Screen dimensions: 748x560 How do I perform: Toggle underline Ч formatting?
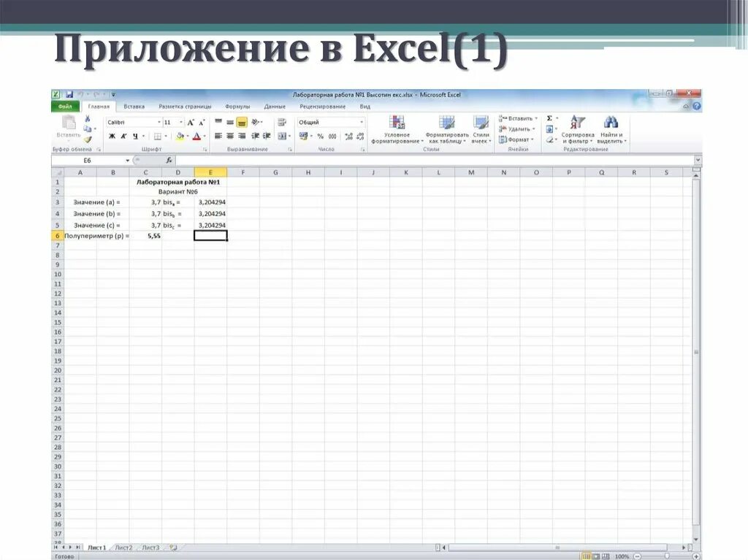click(x=135, y=137)
